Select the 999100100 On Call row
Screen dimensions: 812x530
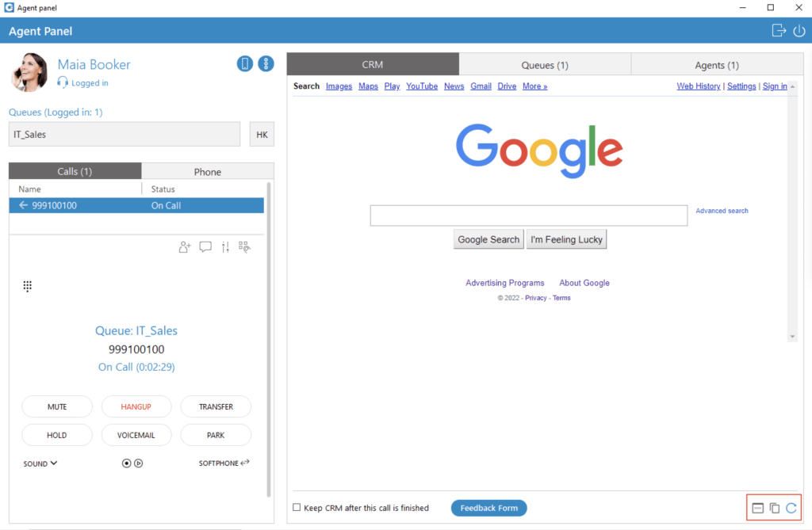[136, 205]
